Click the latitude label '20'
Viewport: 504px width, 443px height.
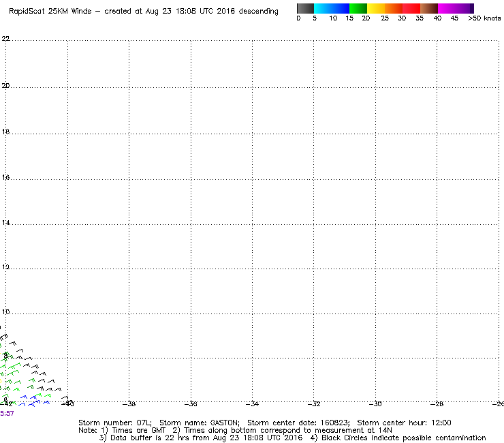5,86
